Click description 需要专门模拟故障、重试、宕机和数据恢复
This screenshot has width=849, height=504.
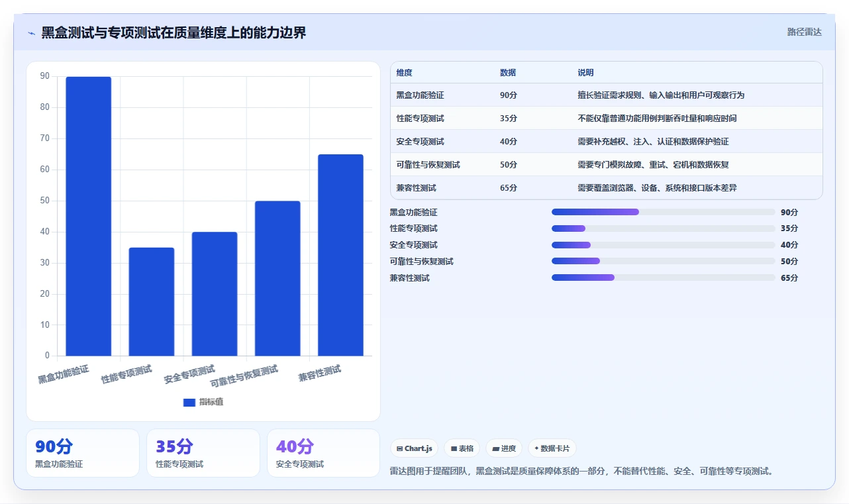point(653,165)
